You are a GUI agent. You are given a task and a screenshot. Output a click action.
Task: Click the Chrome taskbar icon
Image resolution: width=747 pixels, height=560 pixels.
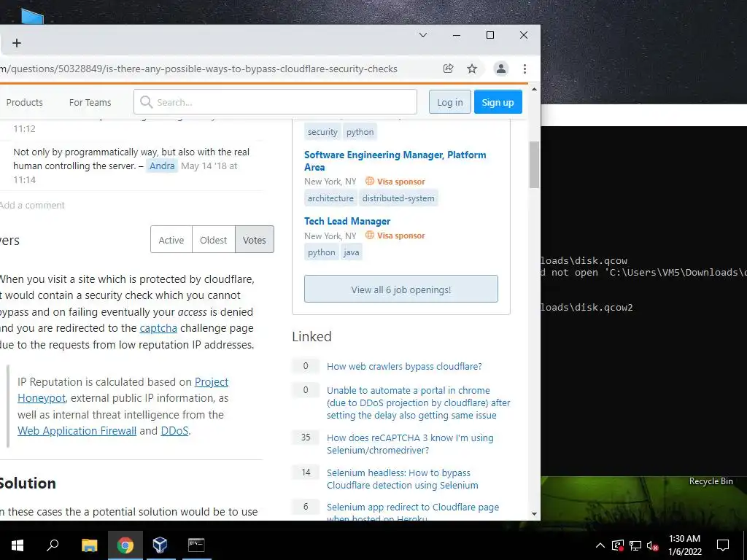click(125, 545)
